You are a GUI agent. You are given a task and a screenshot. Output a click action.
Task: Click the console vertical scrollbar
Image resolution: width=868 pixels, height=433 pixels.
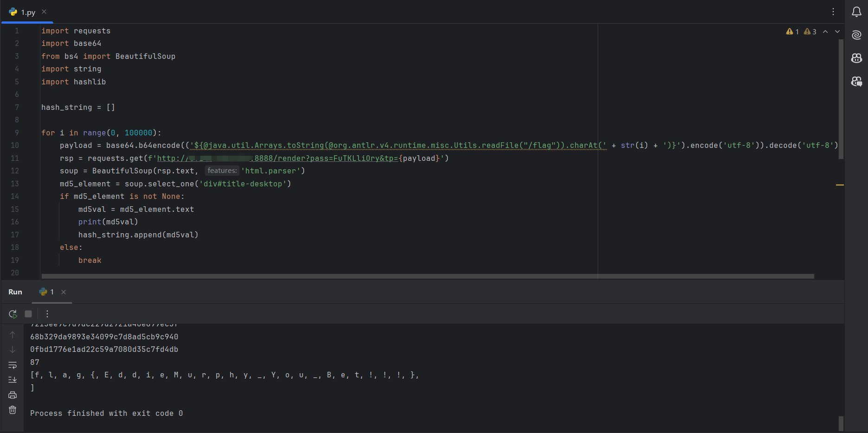841,423
